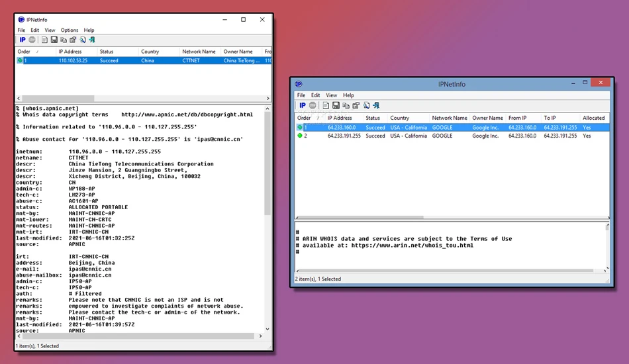629x364 pixels.
Task: Open Edit menu in right window
Action: click(x=316, y=95)
